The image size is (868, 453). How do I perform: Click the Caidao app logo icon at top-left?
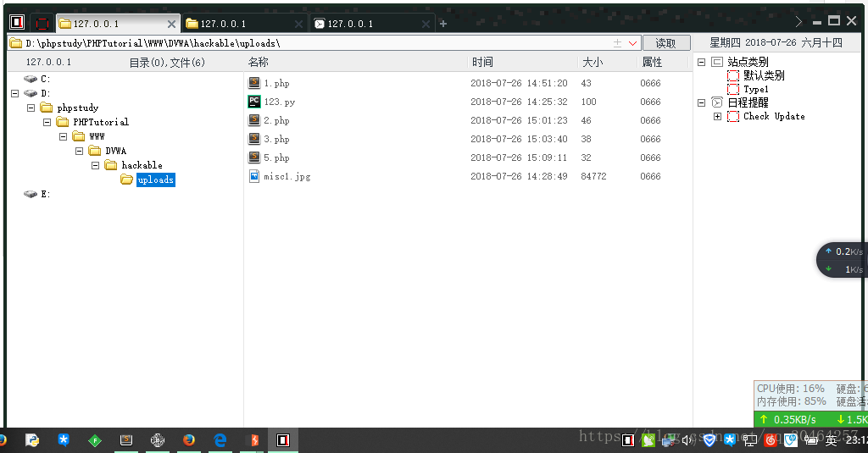(17, 22)
